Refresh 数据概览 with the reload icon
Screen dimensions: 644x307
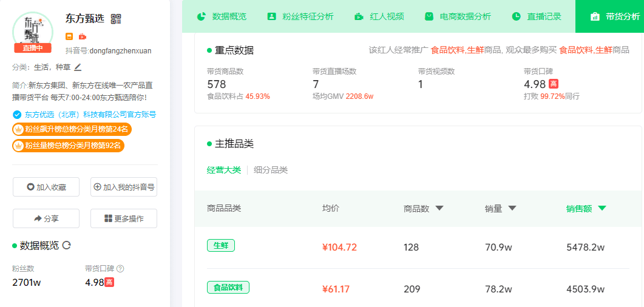pos(67,245)
